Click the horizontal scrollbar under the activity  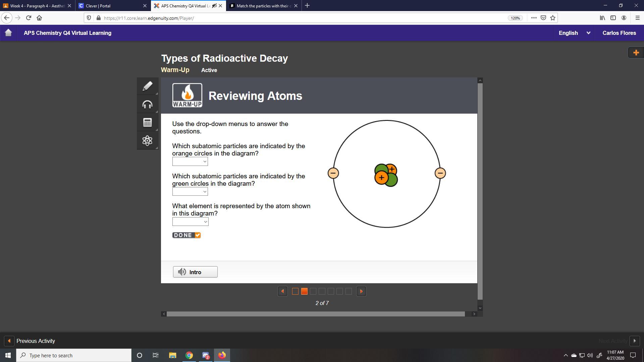(315, 314)
